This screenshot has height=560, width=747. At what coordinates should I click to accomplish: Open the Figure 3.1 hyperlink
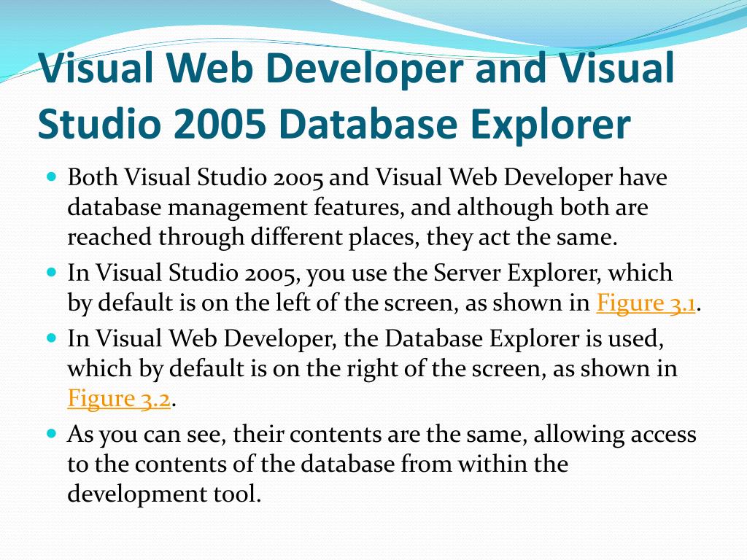click(646, 303)
